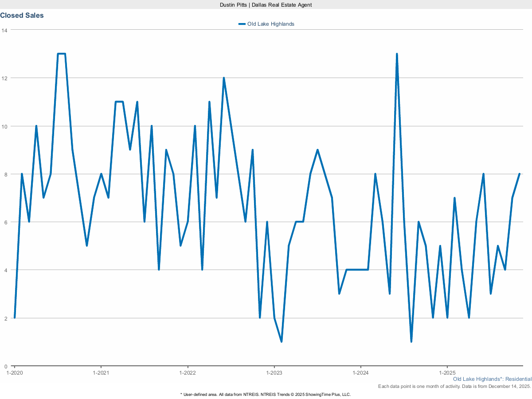Click the 0 label on the y-axis
Image resolution: width=532 pixels, height=399 pixels.
pyautogui.click(x=6, y=366)
